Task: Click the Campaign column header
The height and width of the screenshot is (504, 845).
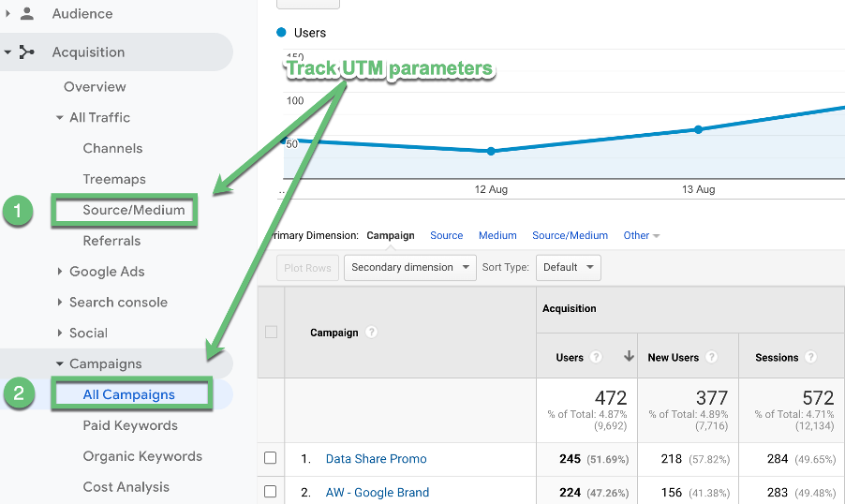Action: 334,333
